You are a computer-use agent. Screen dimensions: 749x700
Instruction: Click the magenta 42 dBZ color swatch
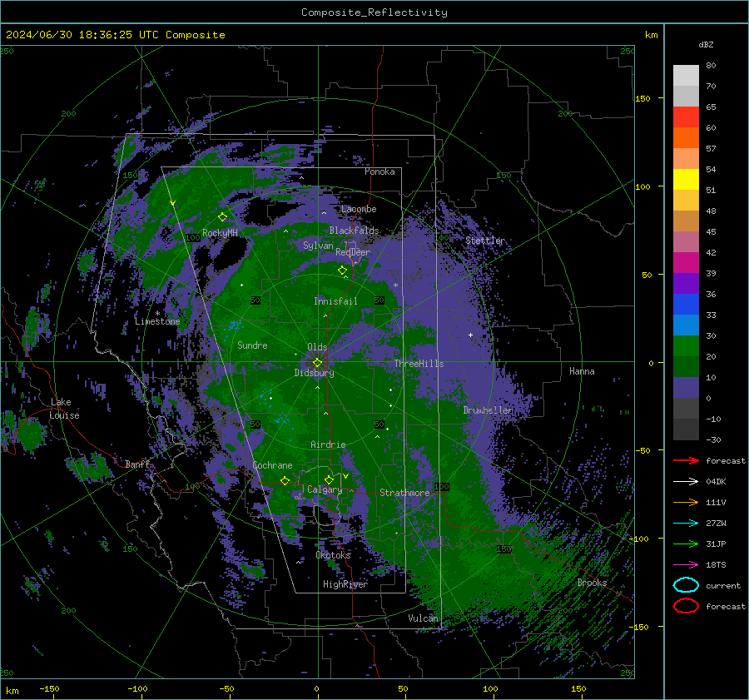coord(686,262)
